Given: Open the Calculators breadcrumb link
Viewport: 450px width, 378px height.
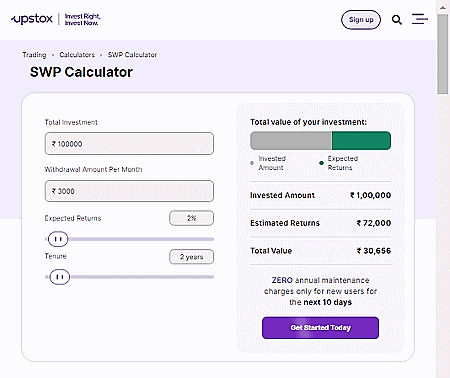Looking at the screenshot, I should point(77,55).
